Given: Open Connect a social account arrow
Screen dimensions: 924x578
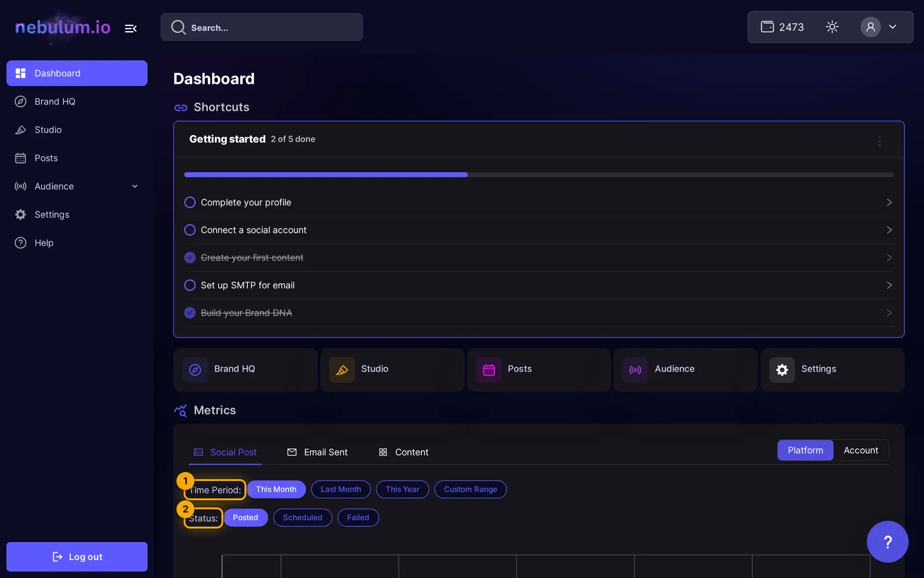Looking at the screenshot, I should 889,230.
